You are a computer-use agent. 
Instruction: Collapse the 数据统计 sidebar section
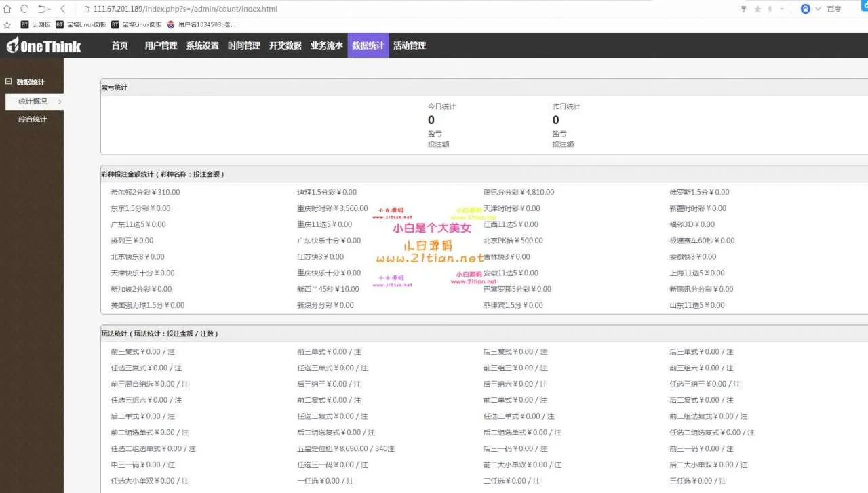(x=9, y=82)
